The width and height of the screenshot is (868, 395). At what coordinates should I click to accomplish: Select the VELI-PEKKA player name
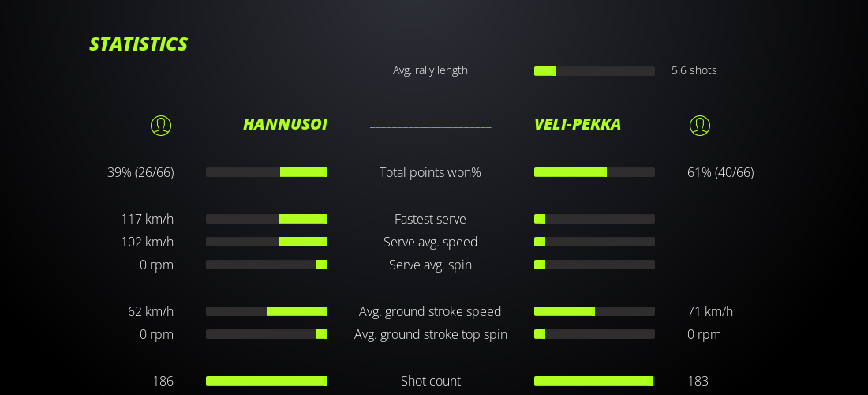[x=578, y=125]
